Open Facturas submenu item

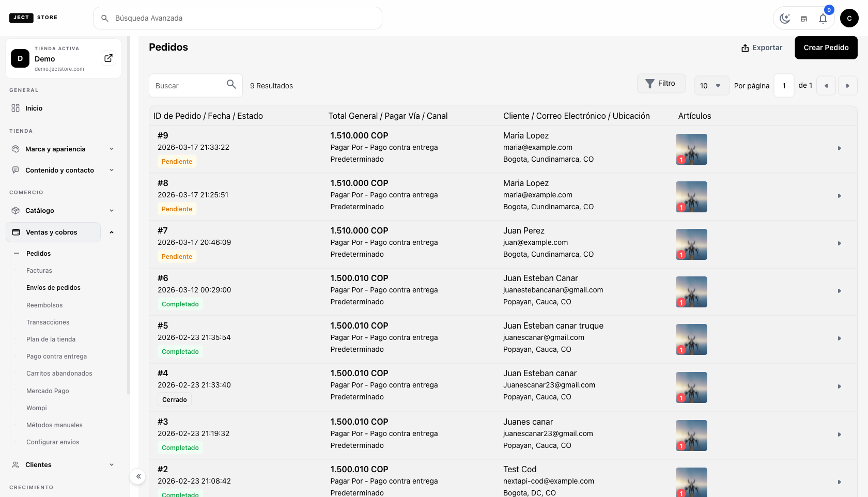(39, 271)
